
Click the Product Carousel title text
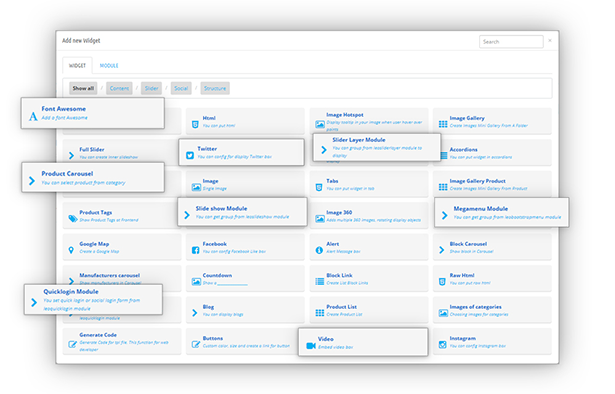pos(67,173)
